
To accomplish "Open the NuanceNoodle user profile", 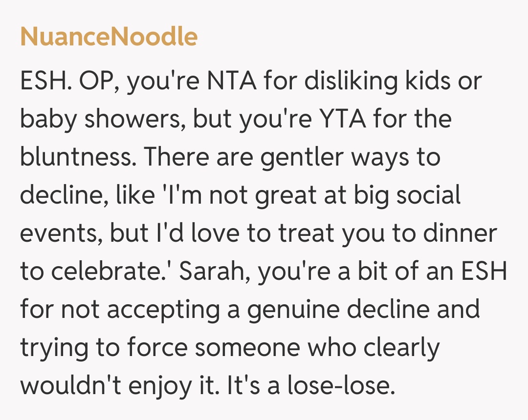I will click(x=109, y=37).
